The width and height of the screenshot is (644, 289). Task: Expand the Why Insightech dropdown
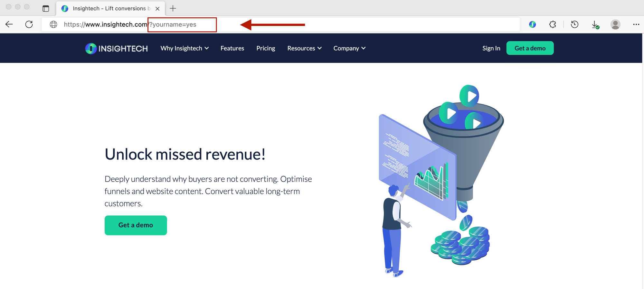(185, 48)
